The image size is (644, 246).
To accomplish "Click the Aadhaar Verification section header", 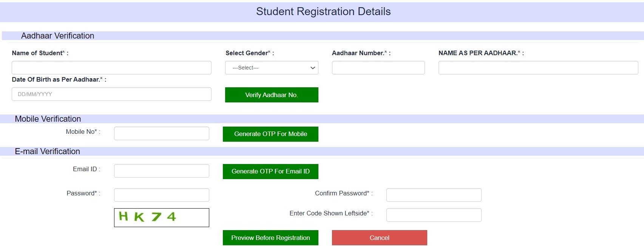I will [58, 36].
